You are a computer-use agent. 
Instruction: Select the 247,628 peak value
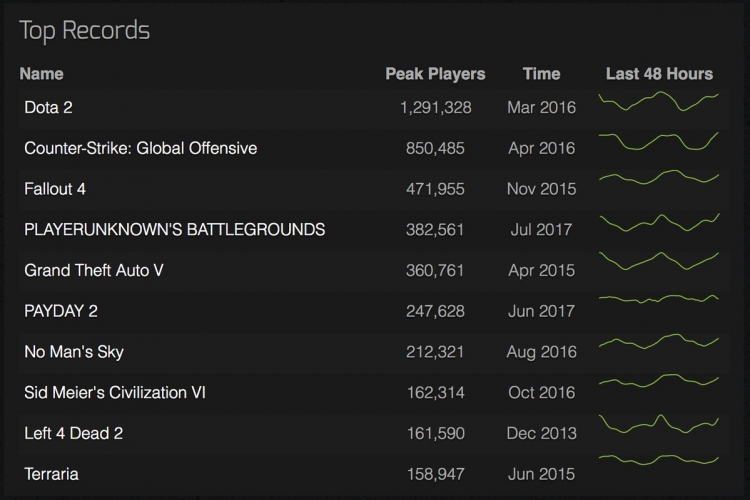(435, 311)
